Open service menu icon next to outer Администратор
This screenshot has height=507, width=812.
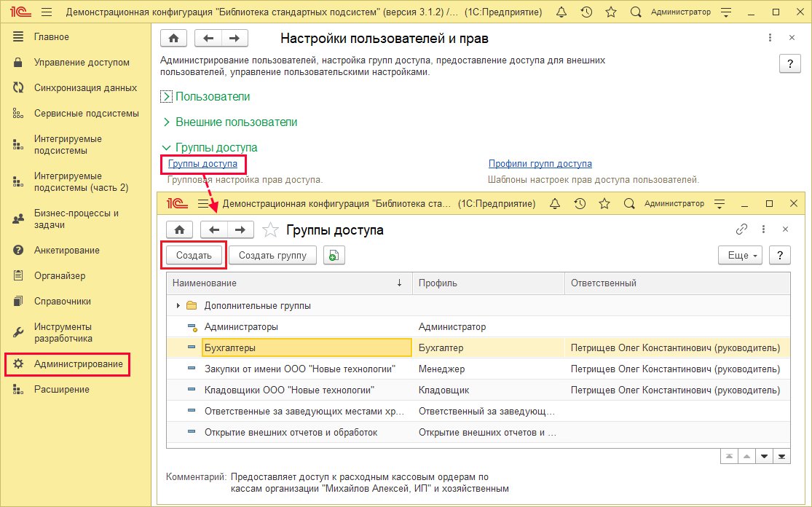[726, 12]
